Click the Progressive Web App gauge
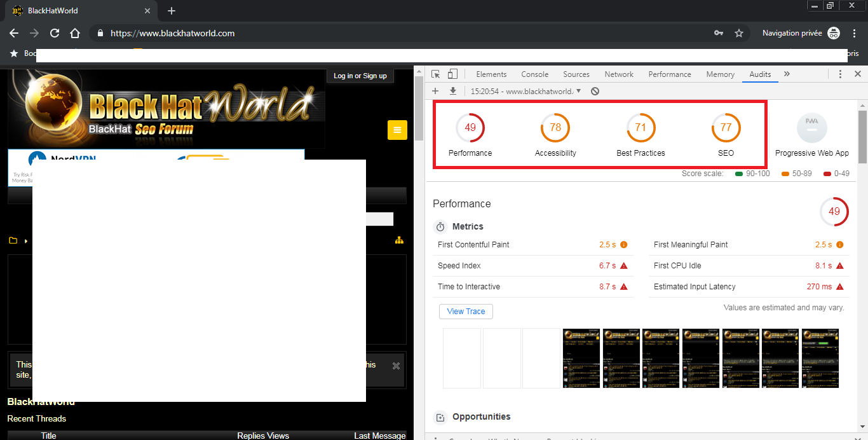The image size is (868, 440). tap(812, 127)
